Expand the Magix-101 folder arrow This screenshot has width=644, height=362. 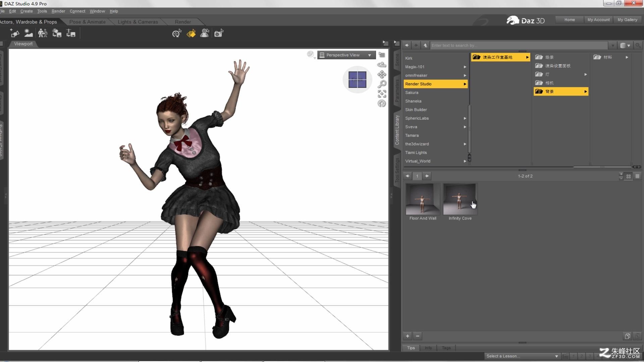point(465,67)
